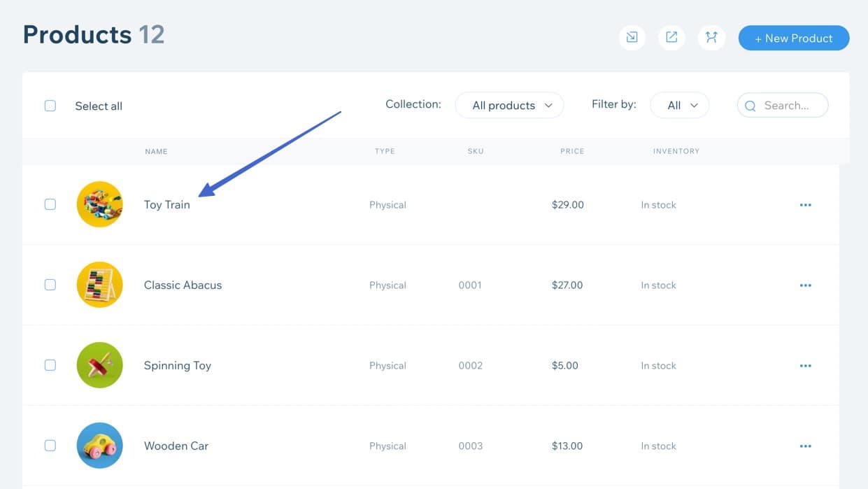Open more actions for Spinning Toy

tap(806, 365)
